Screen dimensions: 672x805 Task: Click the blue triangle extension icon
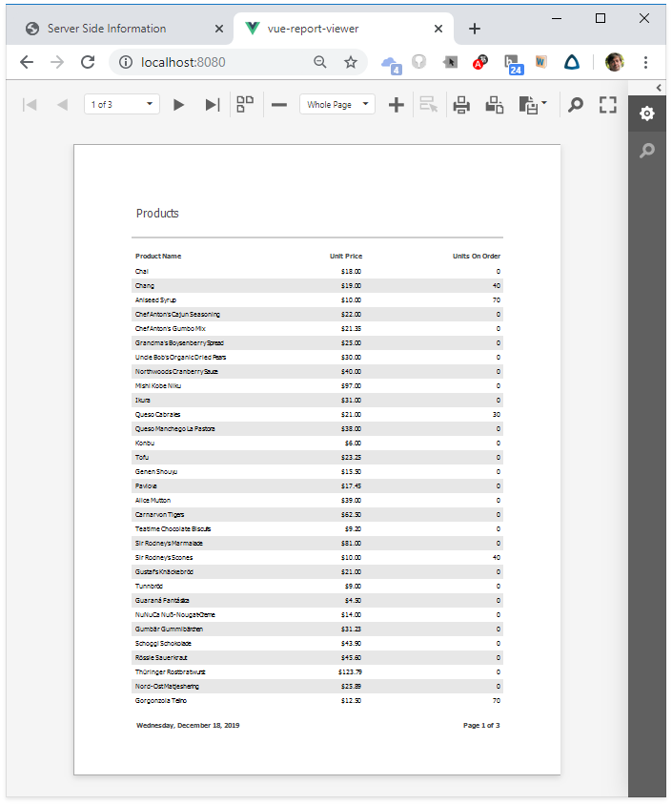(572, 62)
